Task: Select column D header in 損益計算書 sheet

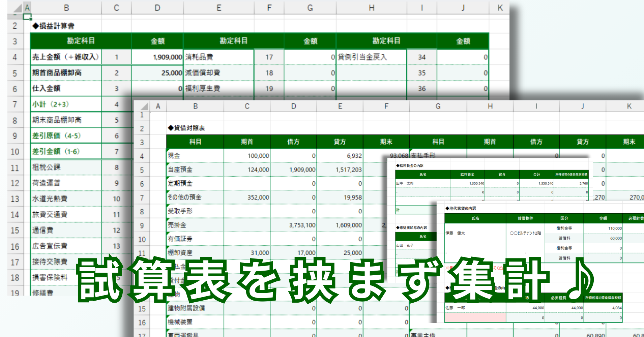Action: click(x=157, y=8)
